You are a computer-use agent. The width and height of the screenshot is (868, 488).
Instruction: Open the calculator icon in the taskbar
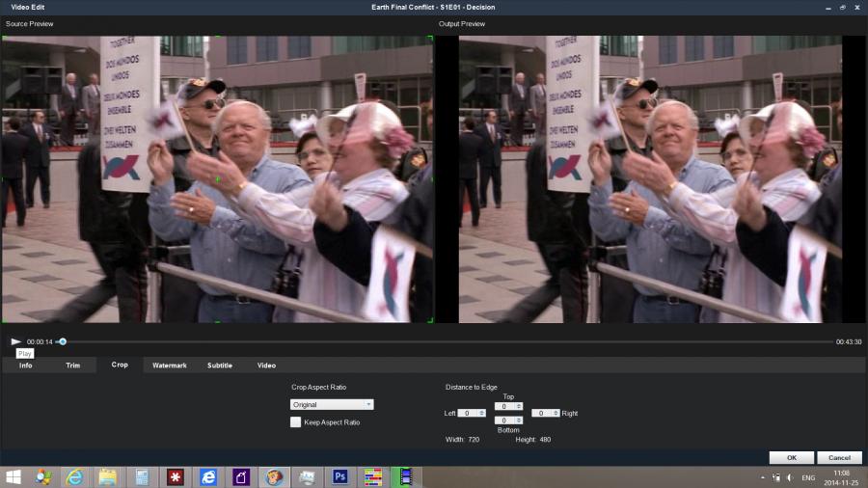point(142,476)
